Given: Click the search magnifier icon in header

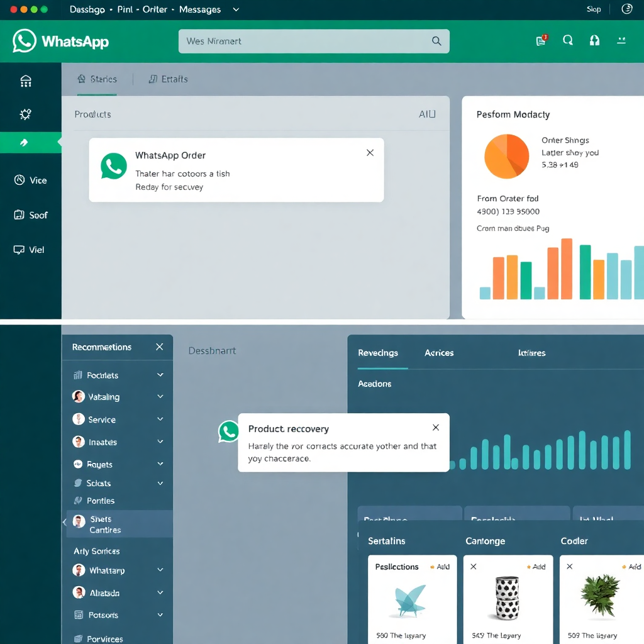Looking at the screenshot, I should point(568,41).
